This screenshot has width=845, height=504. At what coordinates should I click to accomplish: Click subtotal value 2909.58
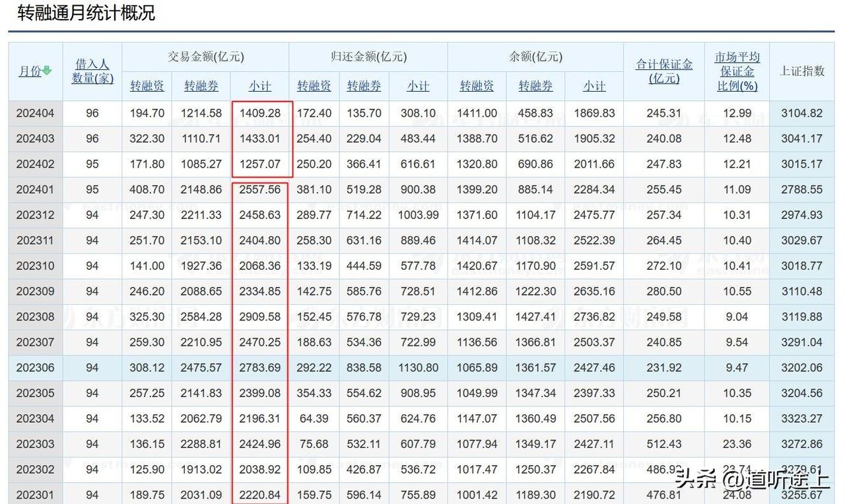tap(260, 317)
